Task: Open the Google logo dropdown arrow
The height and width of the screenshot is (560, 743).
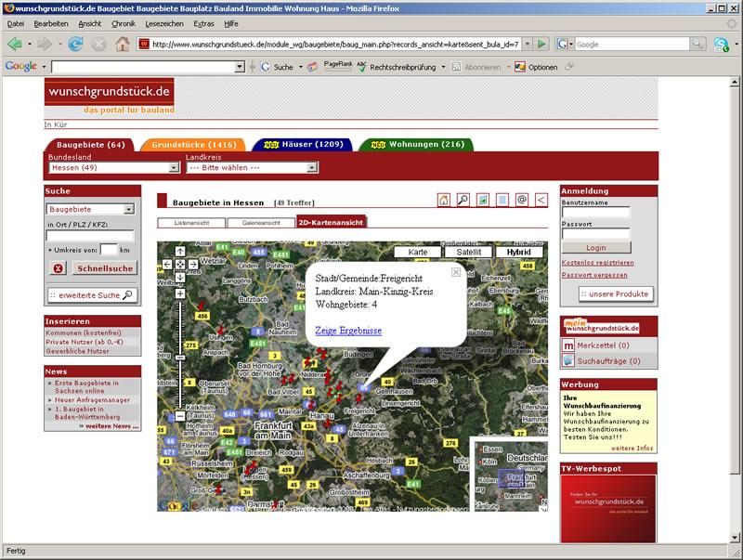Action: (44, 67)
